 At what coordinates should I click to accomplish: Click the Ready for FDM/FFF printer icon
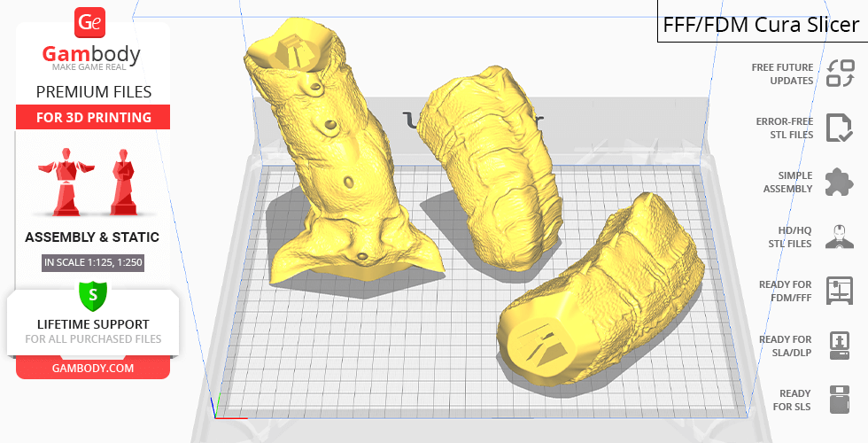(x=840, y=291)
